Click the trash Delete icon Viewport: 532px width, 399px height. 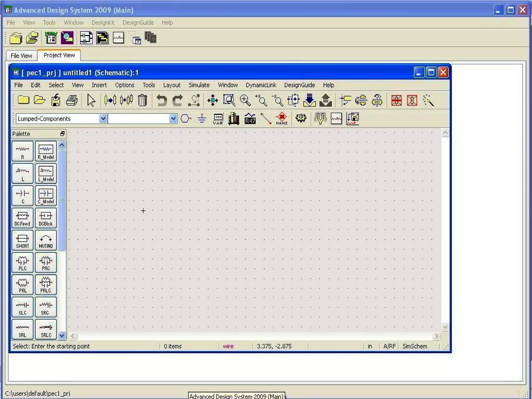click(x=142, y=101)
